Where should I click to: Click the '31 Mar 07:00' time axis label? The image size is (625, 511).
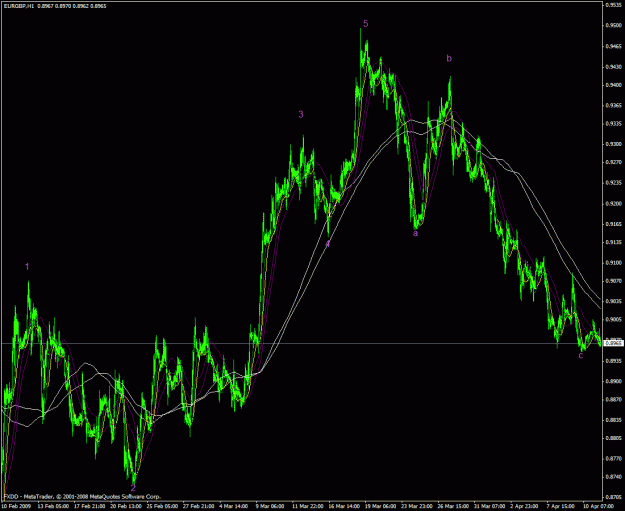coord(489,506)
